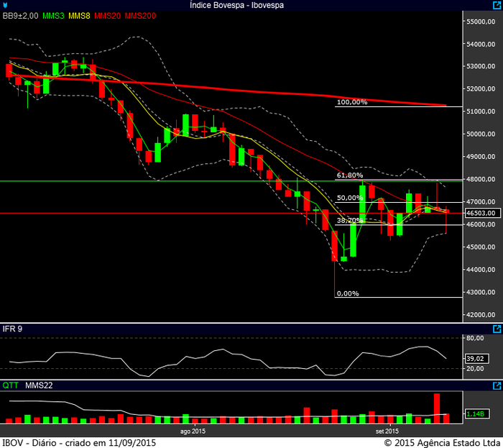
Task: Click the IFR 9 panel title
Action: [12, 329]
